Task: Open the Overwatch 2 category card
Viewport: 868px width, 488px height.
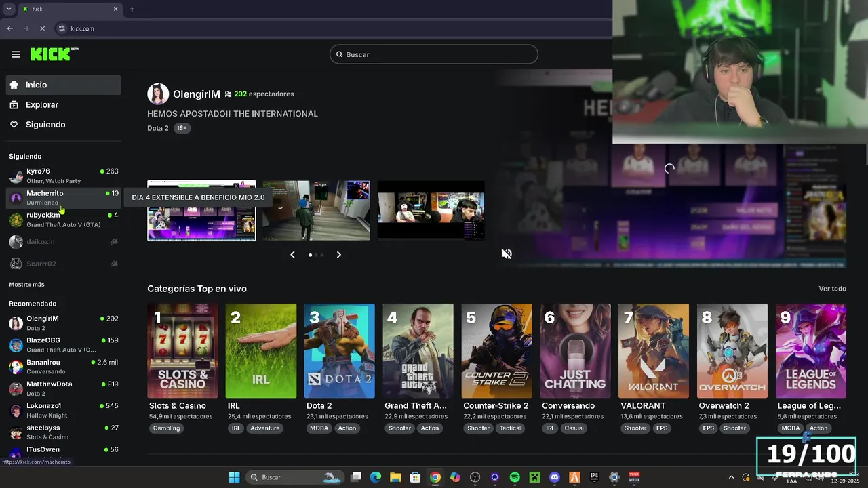Action: click(x=732, y=351)
